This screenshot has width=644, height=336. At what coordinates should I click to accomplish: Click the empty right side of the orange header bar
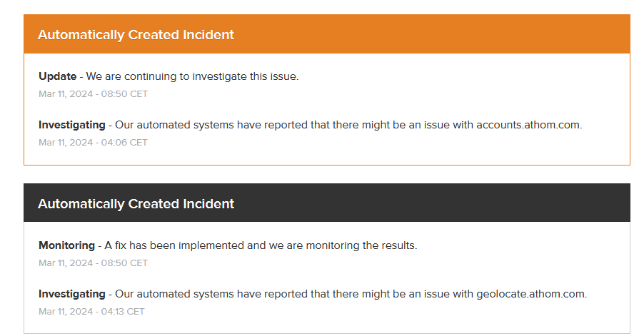click(x=500, y=34)
